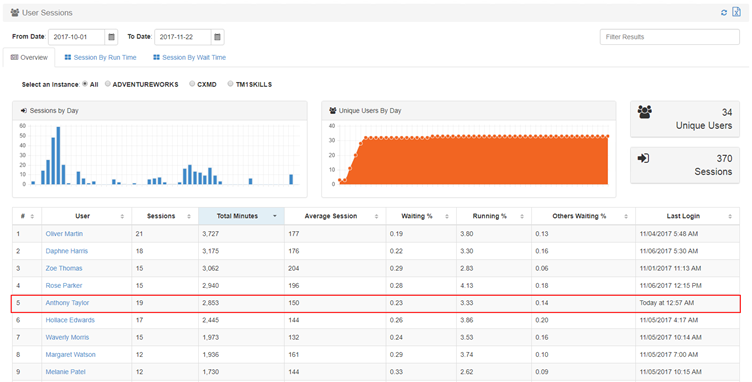Switch to Session By Run Time tab
Viewport: 752px width, 382px height.
coord(100,58)
